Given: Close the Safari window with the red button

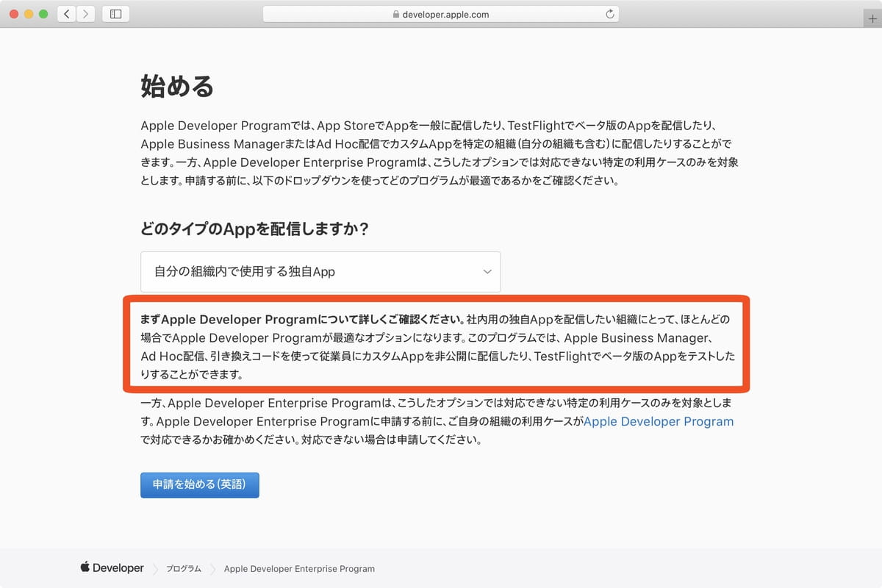Looking at the screenshot, I should coord(14,14).
